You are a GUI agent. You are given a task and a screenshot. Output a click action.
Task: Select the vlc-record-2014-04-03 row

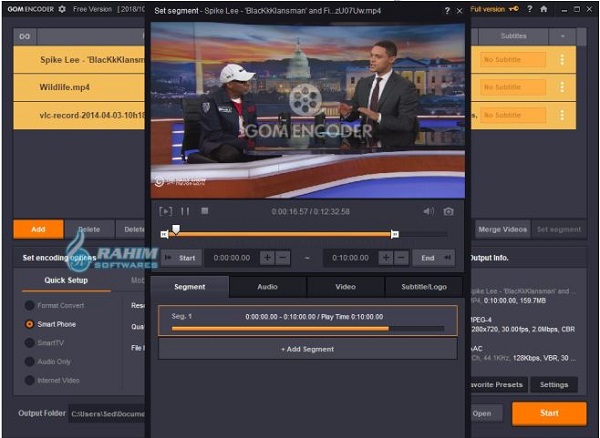coord(79,115)
